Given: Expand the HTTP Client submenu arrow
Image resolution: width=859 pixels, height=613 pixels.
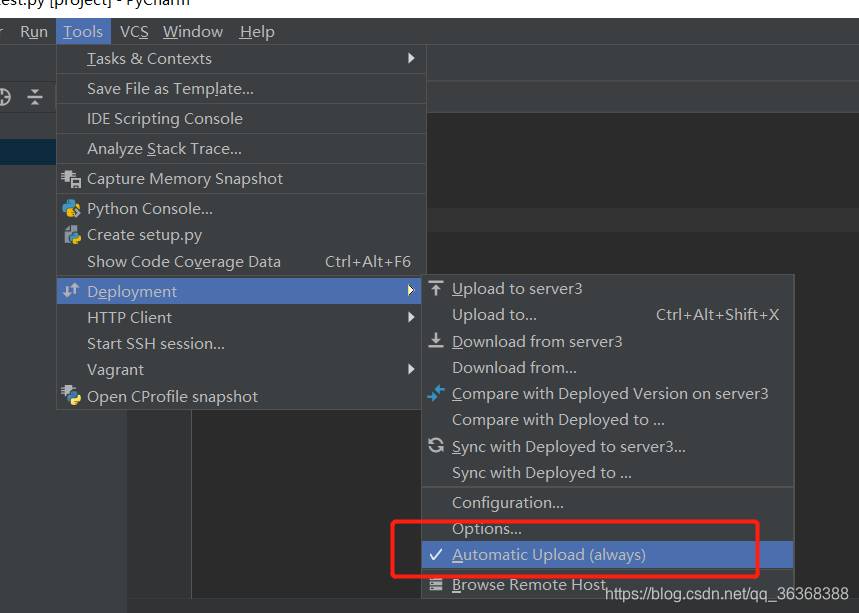Looking at the screenshot, I should 411,317.
